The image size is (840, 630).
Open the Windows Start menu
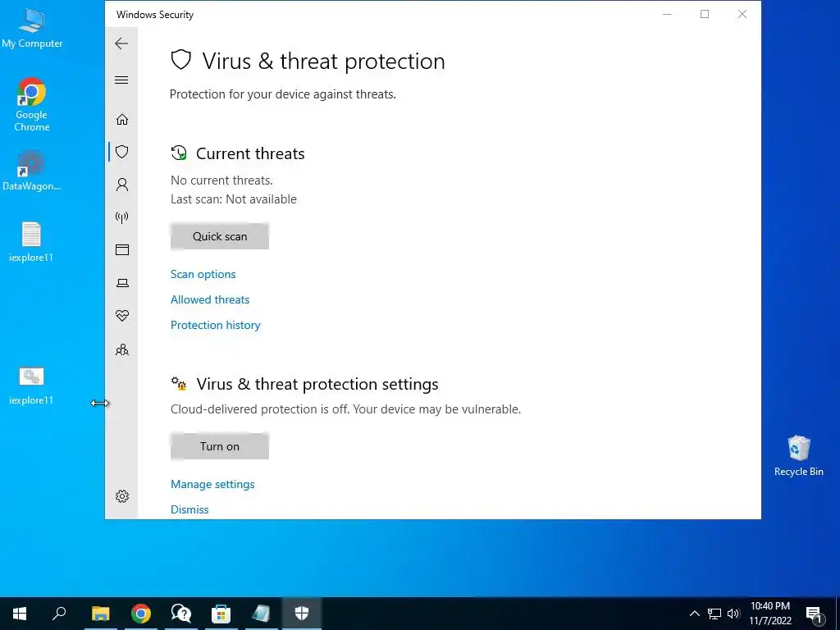[x=20, y=614]
